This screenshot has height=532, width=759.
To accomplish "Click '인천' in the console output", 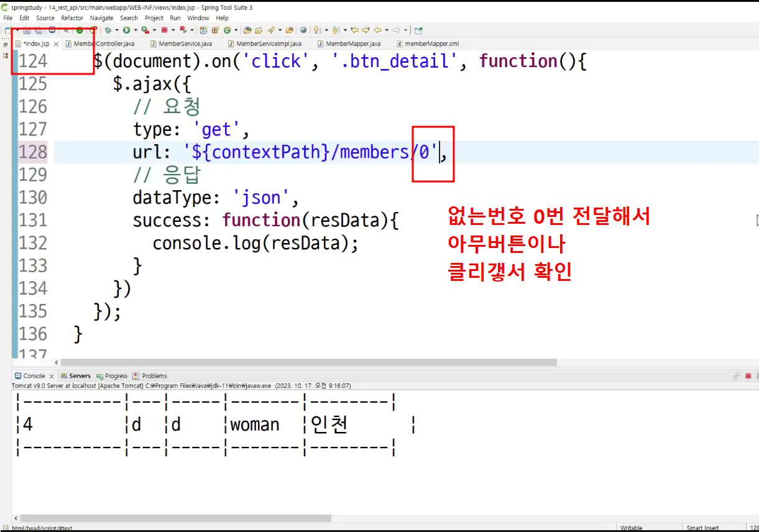I will pos(329,425).
